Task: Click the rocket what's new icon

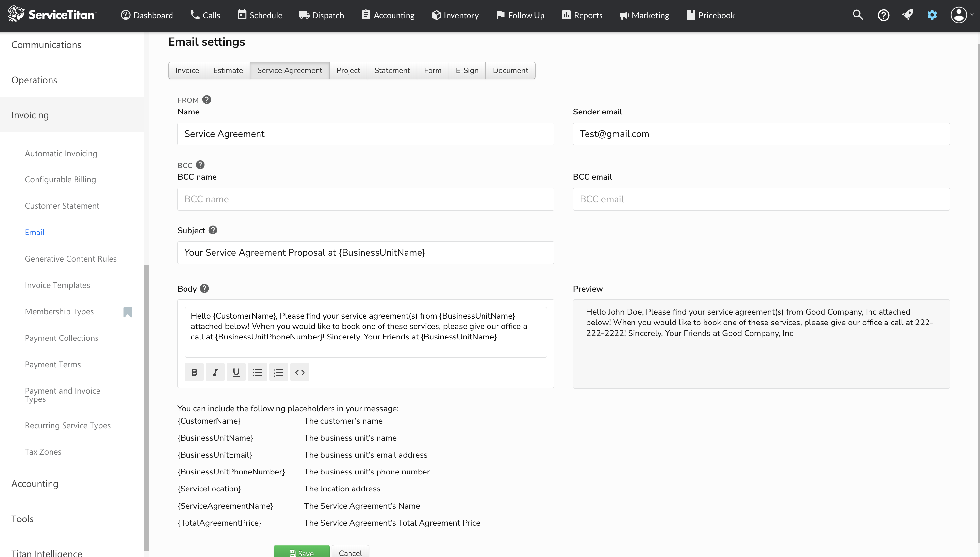Action: click(907, 15)
